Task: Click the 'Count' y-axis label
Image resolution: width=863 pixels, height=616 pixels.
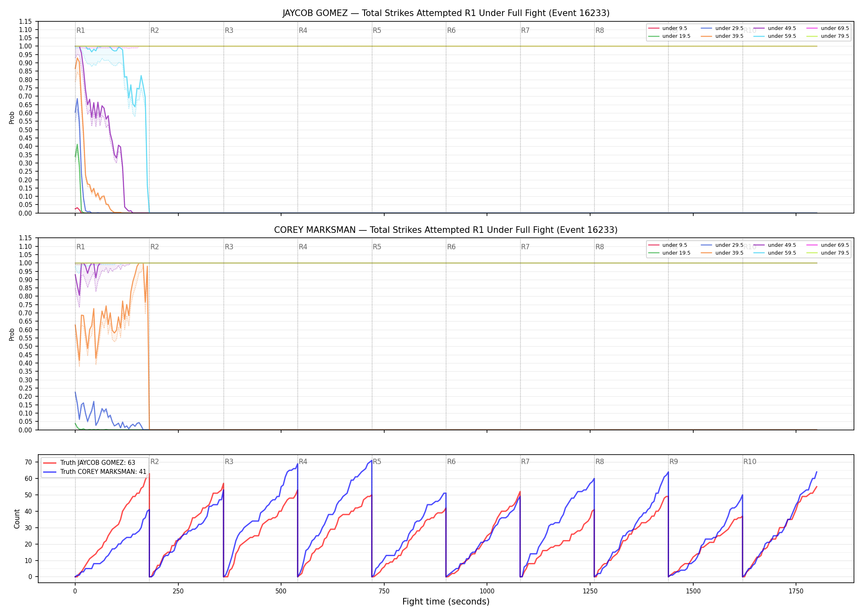Action: (x=17, y=519)
